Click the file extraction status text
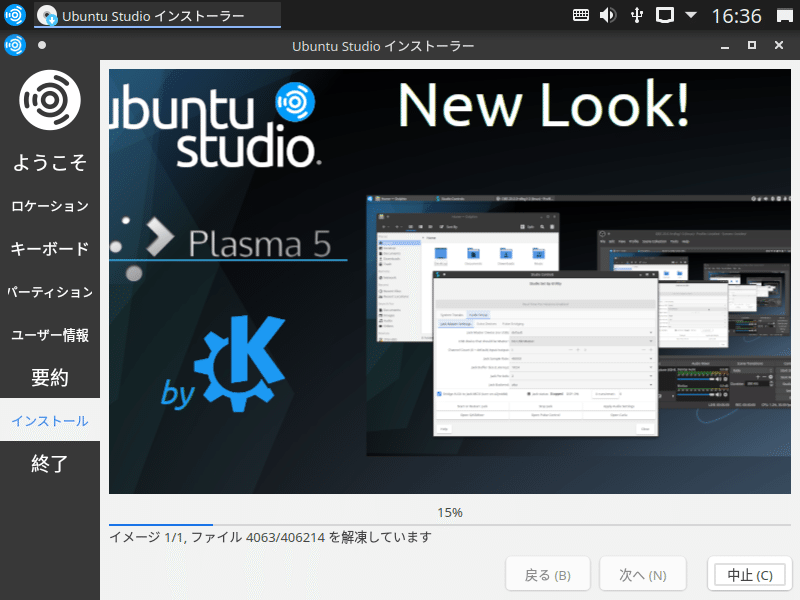The image size is (800, 600). coord(271,537)
